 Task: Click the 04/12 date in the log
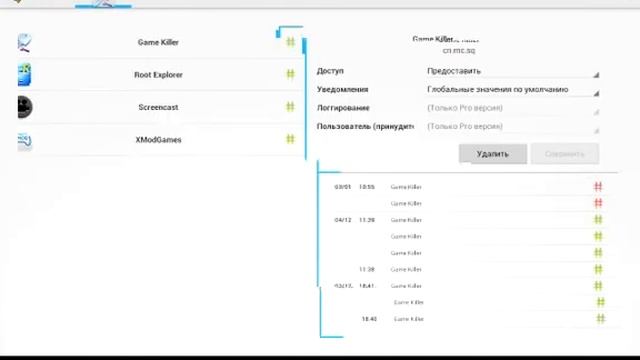[342, 220]
